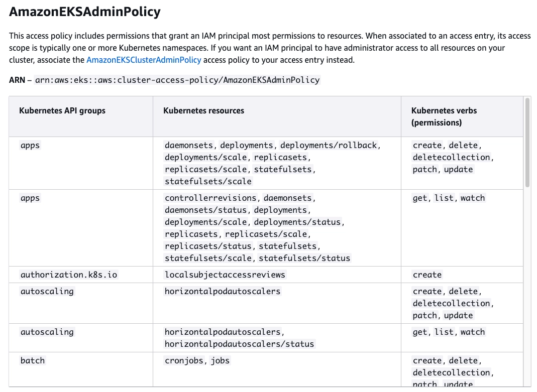This screenshot has width=537, height=392.
Task: Click watch verb in the horizontalpodautoscalers/status row
Action: (x=472, y=332)
